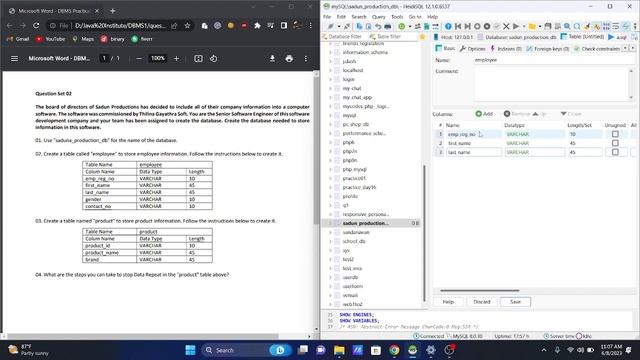The width and height of the screenshot is (640, 360).
Task: Toggle Unsigned checkbox for emp_reg_no row
Action: coord(615,134)
